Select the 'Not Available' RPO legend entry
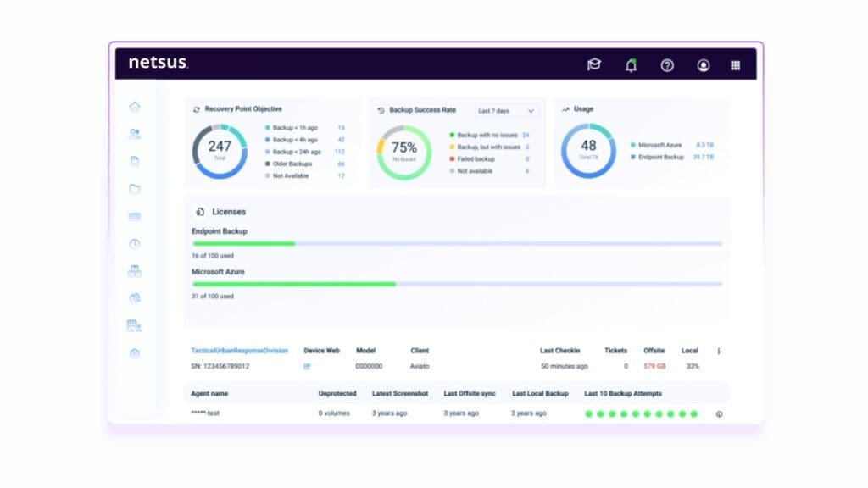This screenshot has width=868, height=488. point(305,176)
